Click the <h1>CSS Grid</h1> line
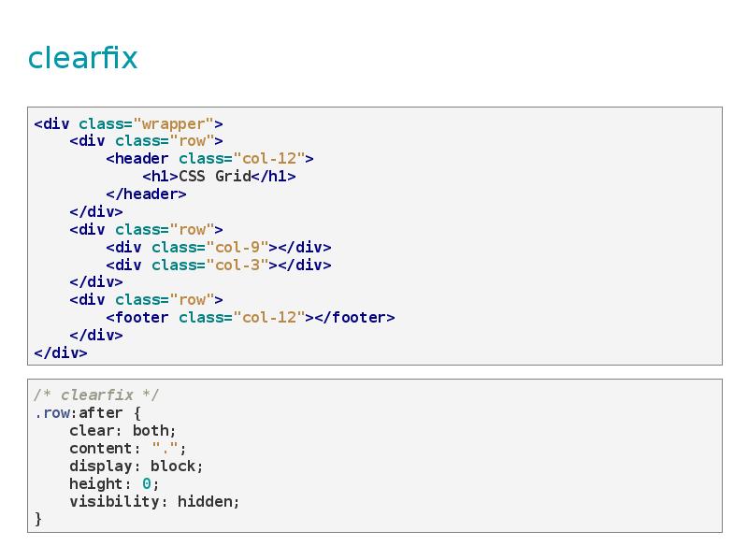Viewport: 748px width, 560px height. pos(219,177)
